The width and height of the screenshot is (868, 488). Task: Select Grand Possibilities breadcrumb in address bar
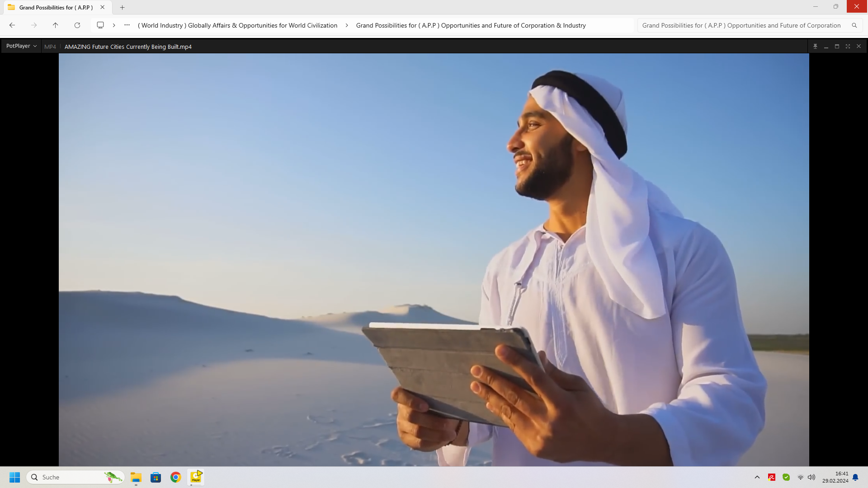click(x=471, y=25)
